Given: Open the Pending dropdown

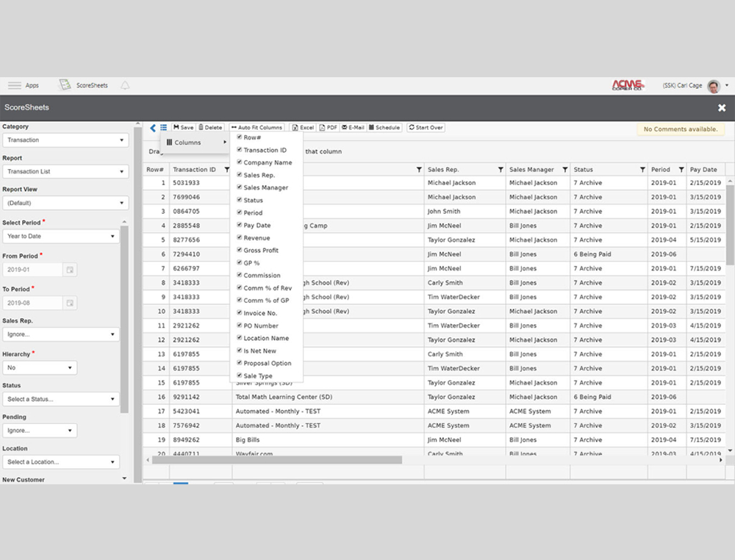Looking at the screenshot, I should point(40,431).
